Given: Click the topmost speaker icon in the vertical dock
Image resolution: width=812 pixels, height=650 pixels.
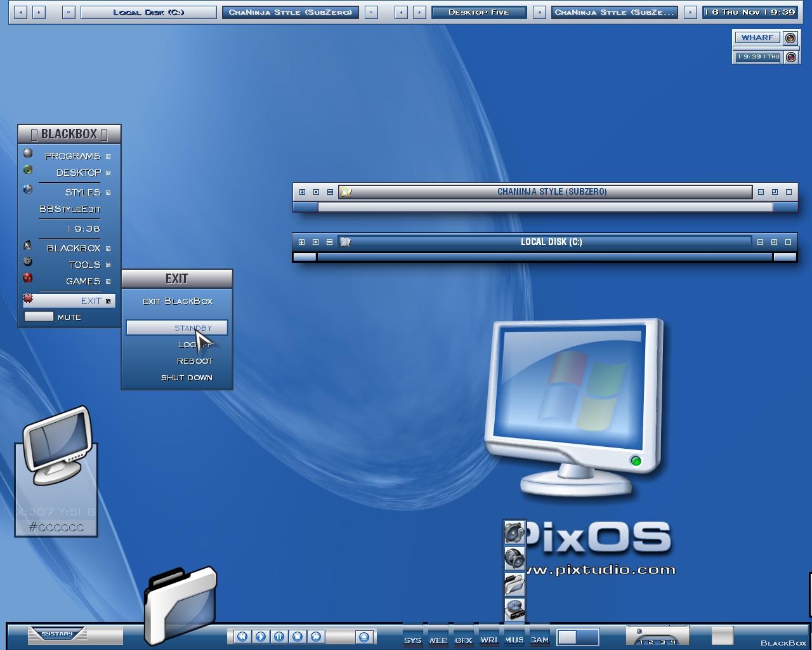Looking at the screenshot, I should 514,532.
